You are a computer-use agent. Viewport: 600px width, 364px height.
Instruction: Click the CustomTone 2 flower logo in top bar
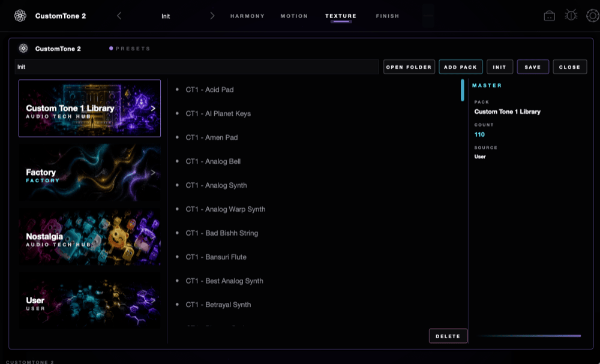pyautogui.click(x=20, y=16)
